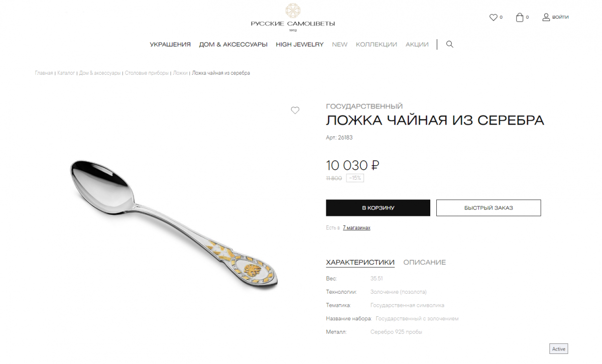
Task: Open the Акции menu item
Action: point(417,45)
